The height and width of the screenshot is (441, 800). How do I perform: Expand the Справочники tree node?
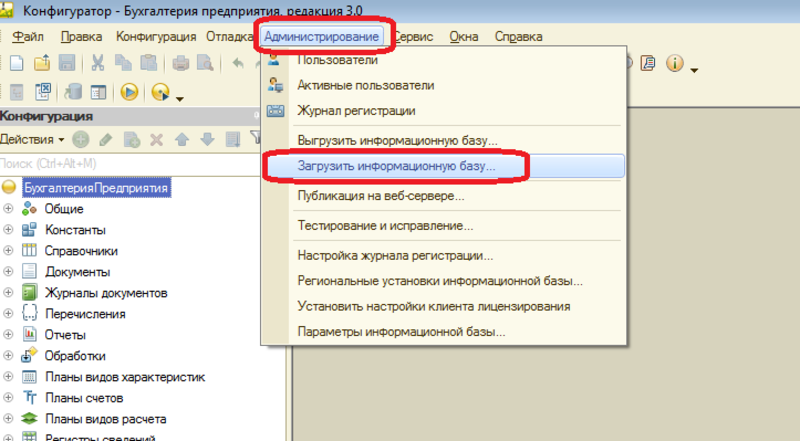pyautogui.click(x=8, y=250)
